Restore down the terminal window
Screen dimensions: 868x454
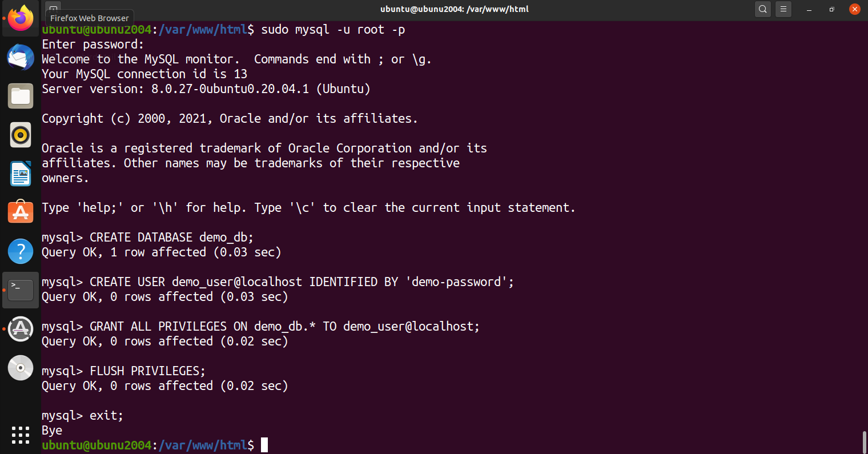832,9
